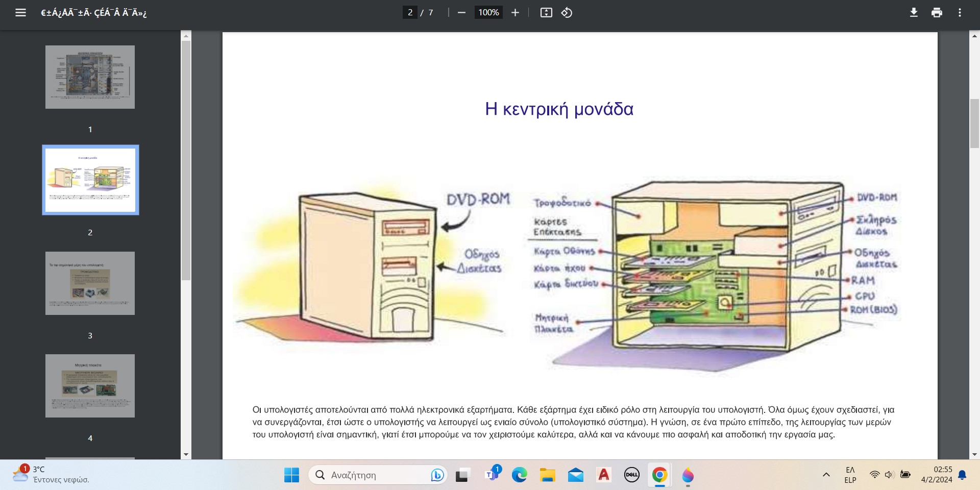Click the 'Μητρική Πλακέτα' label

(553, 324)
